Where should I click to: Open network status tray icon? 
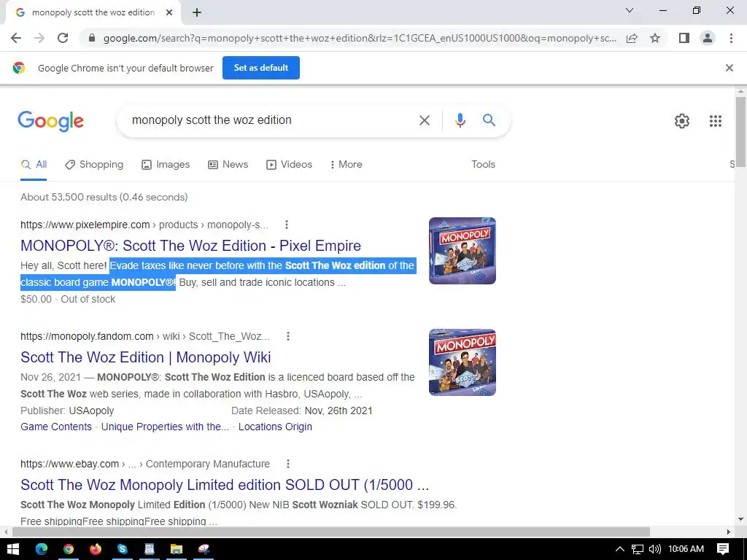[638, 549]
